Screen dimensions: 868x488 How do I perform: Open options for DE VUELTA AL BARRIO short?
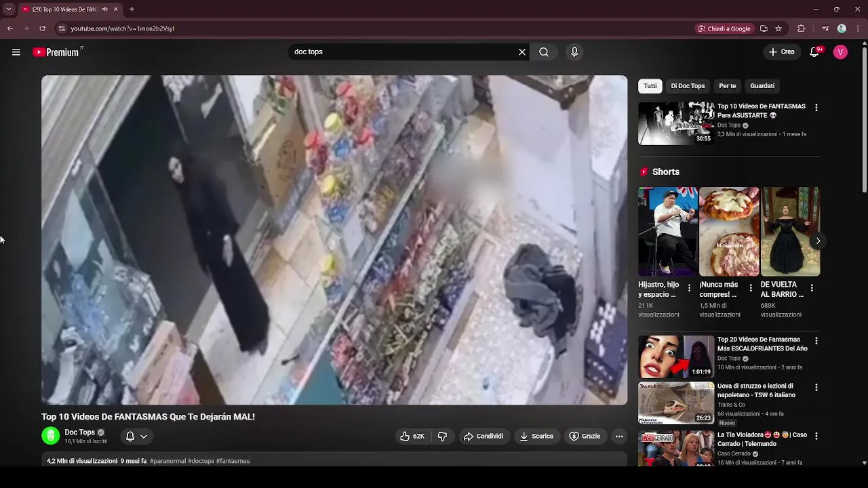[x=812, y=288]
